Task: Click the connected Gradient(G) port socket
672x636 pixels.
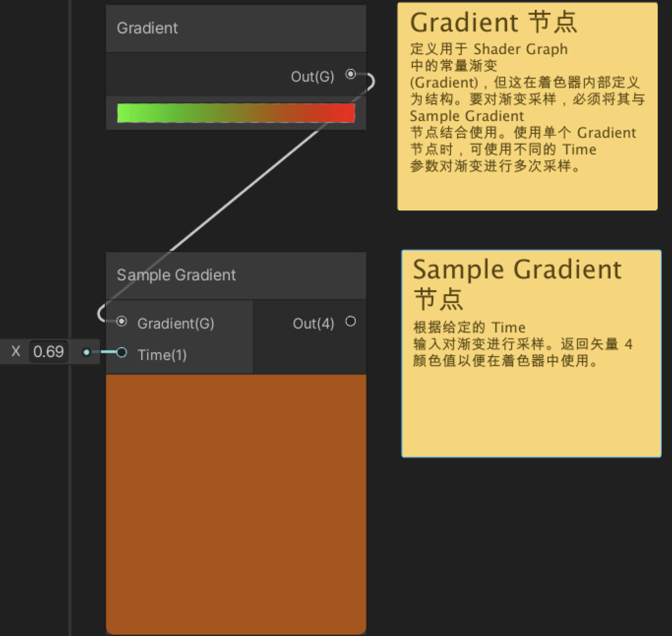Action: (122, 322)
